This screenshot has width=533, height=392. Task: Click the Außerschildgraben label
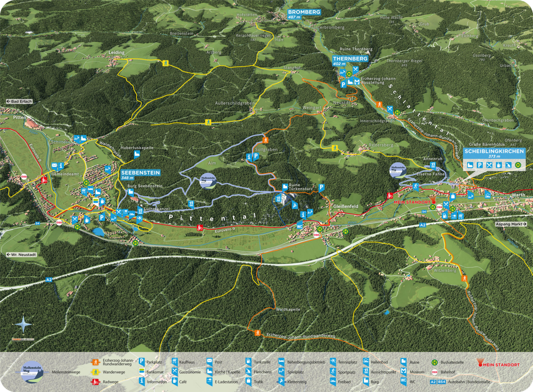(x=235, y=103)
